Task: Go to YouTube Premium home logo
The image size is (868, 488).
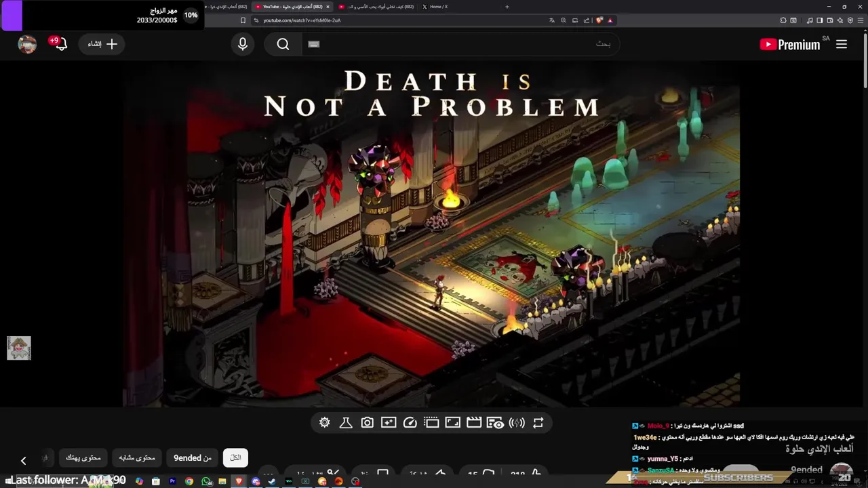Action: pos(791,44)
